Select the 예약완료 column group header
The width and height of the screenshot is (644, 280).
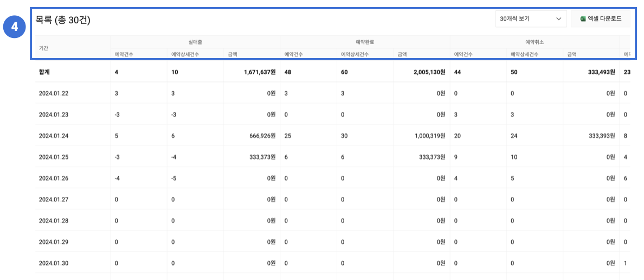(x=365, y=42)
